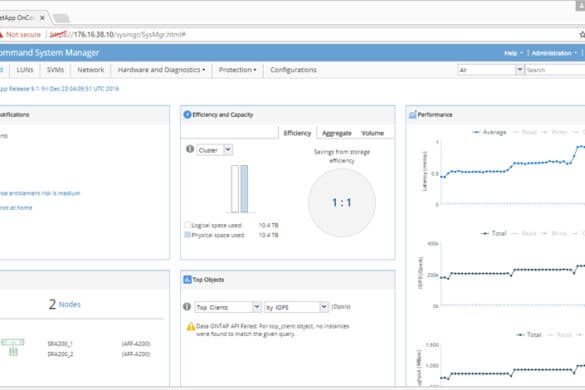Select node SRA200_1

(x=60, y=343)
